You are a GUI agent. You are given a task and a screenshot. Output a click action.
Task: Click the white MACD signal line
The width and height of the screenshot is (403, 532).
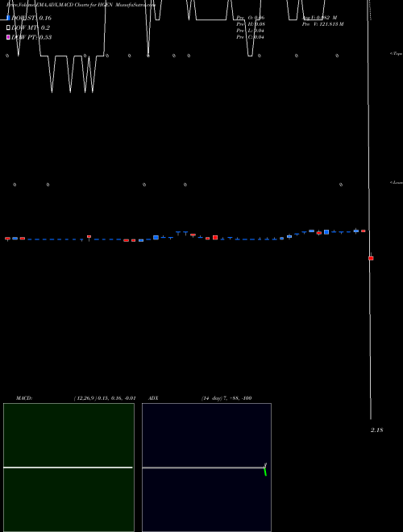[x=68, y=468]
